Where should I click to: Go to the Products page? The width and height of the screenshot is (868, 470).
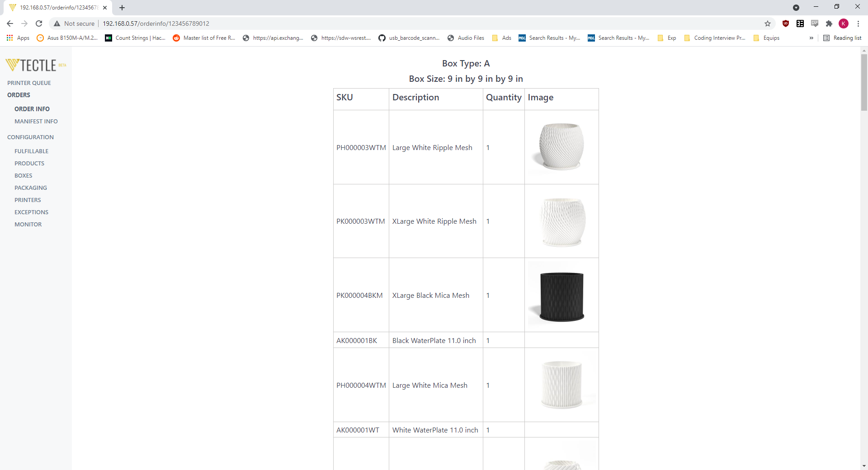[x=29, y=164]
